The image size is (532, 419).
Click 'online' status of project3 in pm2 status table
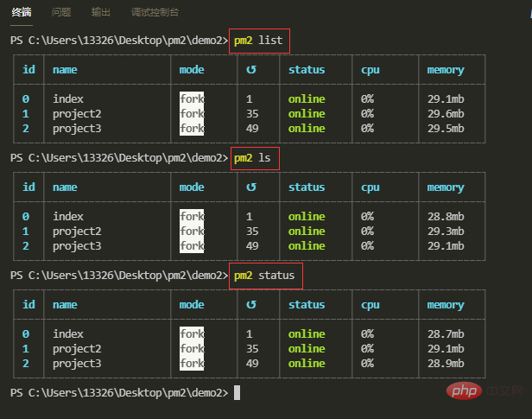(307, 364)
